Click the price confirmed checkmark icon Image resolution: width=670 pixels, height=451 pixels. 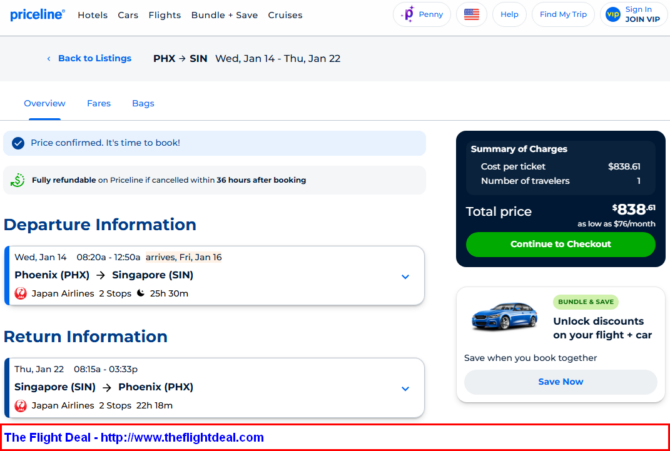tap(18, 143)
